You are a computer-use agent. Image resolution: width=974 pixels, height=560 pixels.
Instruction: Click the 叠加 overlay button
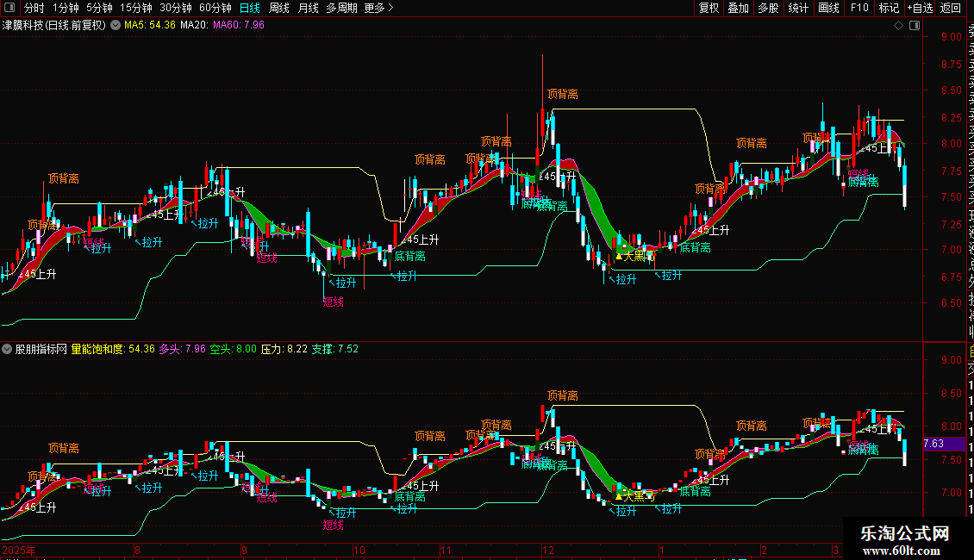pyautogui.click(x=739, y=8)
